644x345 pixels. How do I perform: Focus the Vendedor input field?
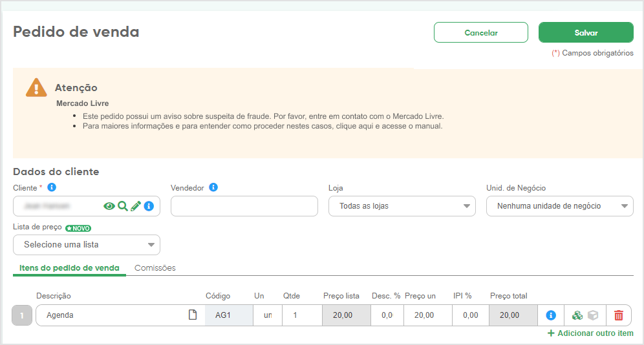[244, 206]
